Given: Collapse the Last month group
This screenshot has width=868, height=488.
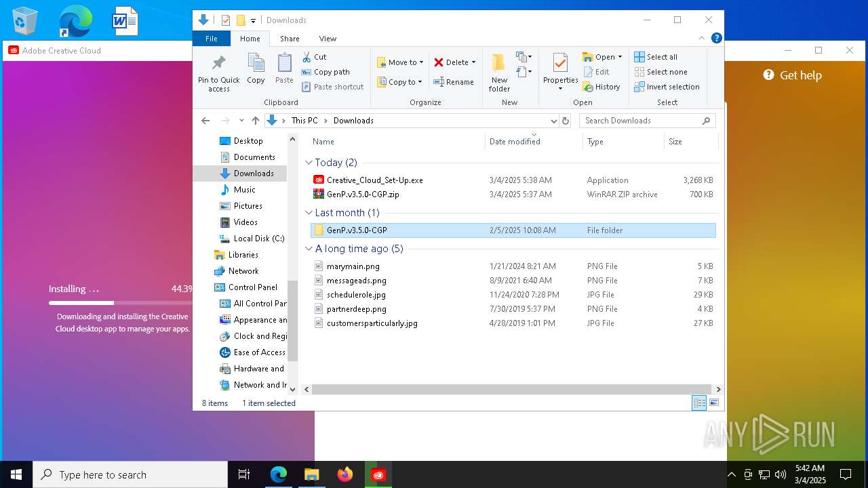Looking at the screenshot, I should click(x=309, y=213).
